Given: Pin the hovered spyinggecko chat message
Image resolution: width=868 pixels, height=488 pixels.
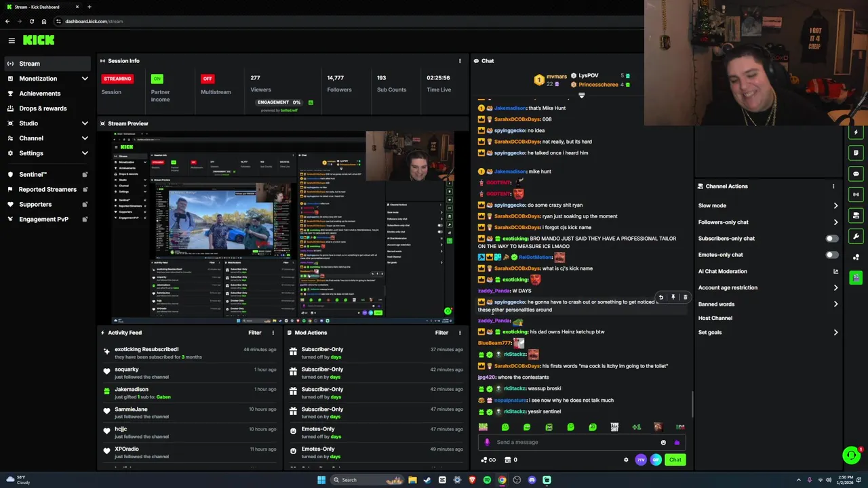Looking at the screenshot, I should [x=673, y=298].
